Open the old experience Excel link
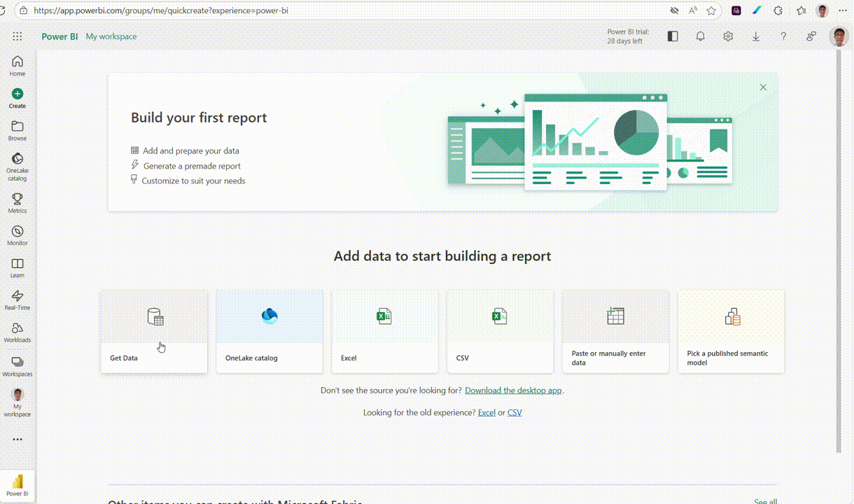The height and width of the screenshot is (504, 854). tap(486, 413)
